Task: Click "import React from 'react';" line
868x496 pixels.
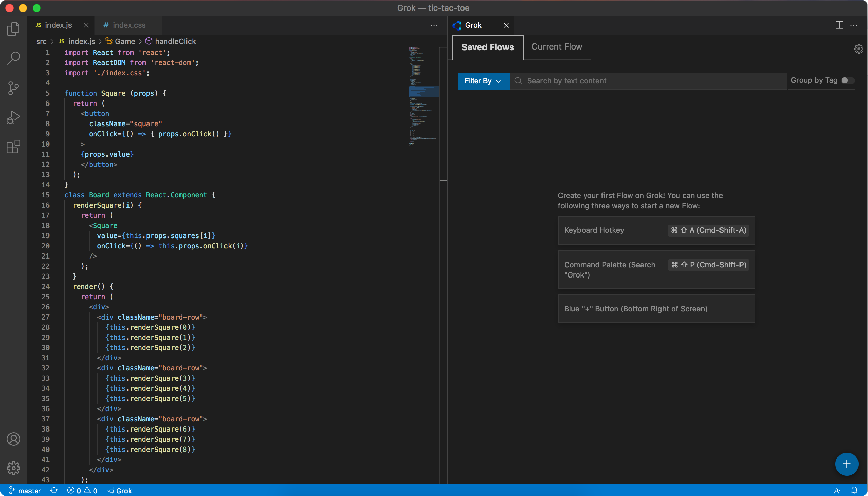Action: (117, 53)
